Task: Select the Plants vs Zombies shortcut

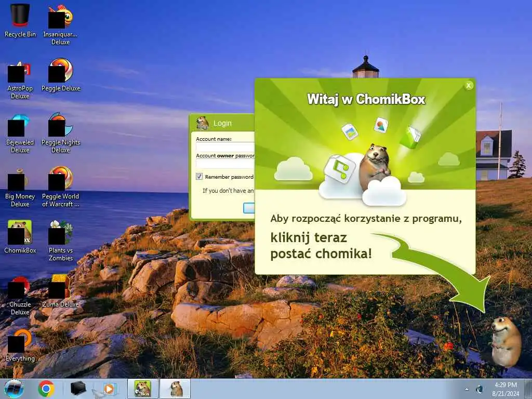Action: 61,241
